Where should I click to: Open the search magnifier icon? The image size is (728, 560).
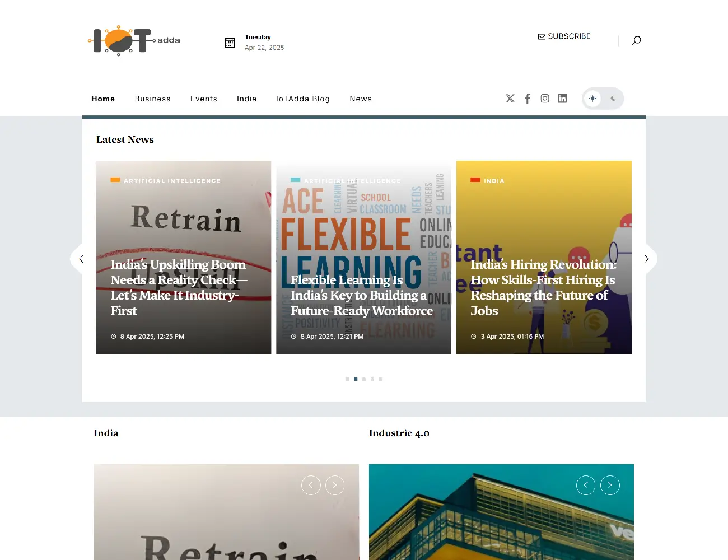pos(636,40)
